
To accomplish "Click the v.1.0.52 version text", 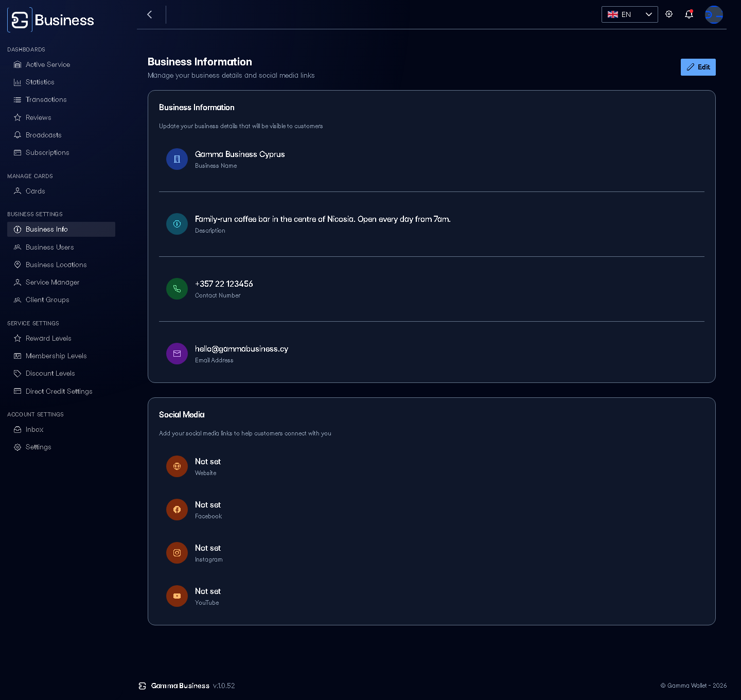I will [x=224, y=686].
